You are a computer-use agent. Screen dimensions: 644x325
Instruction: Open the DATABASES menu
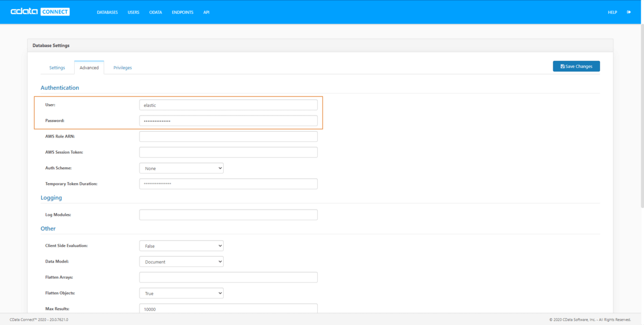107,12
